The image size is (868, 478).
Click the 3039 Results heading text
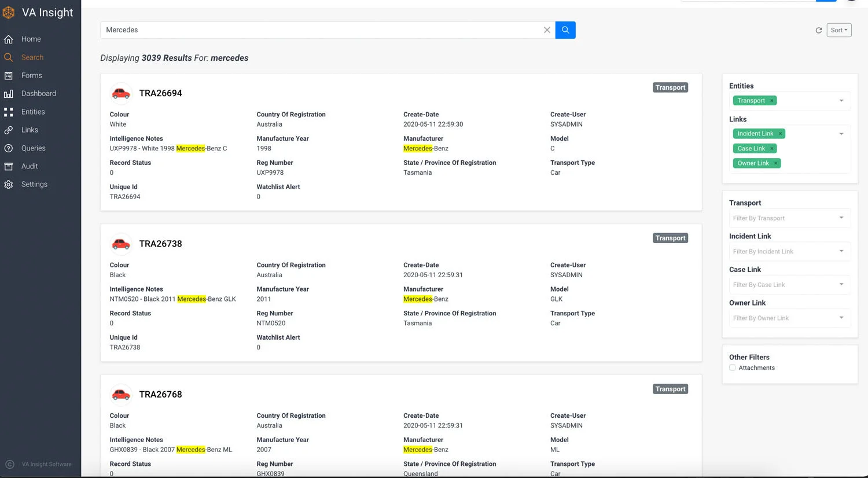coord(167,58)
